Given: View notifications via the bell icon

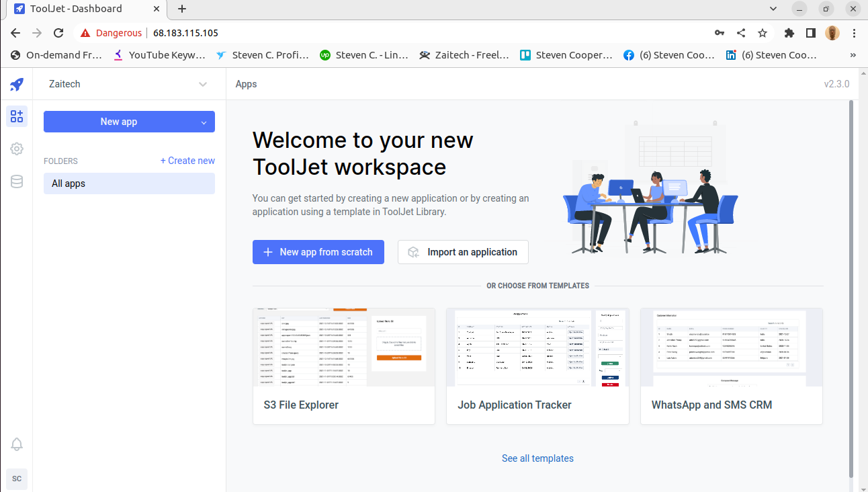Looking at the screenshot, I should (x=16, y=444).
